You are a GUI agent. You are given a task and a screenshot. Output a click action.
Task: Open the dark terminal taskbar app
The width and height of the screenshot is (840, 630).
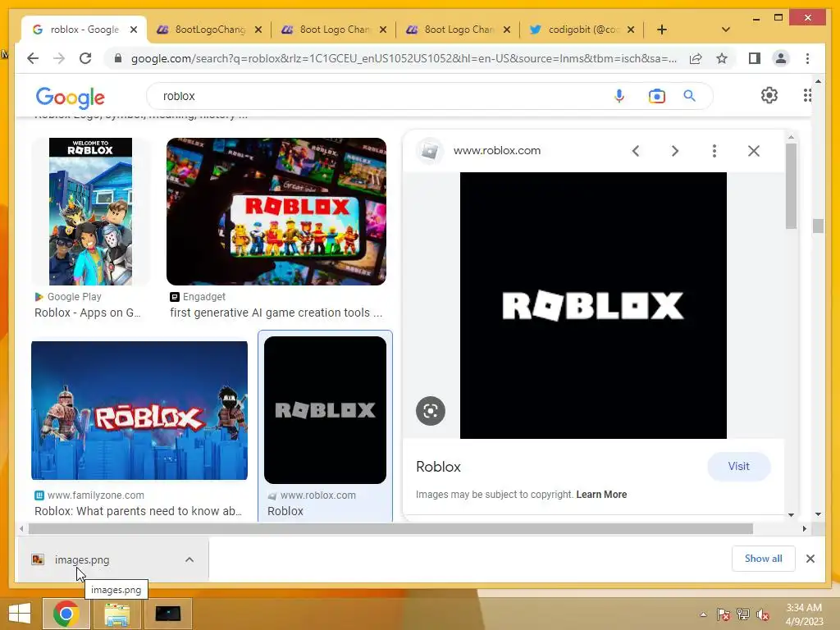pos(167,614)
